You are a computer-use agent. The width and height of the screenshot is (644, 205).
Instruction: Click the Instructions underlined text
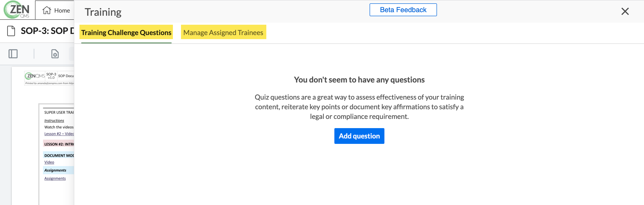(54, 121)
